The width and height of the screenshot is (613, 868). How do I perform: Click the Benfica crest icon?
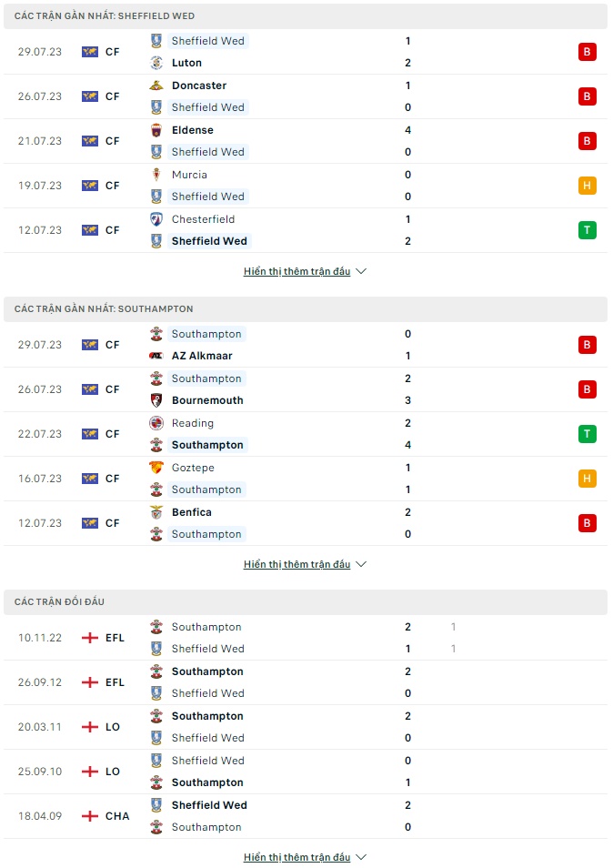156,512
